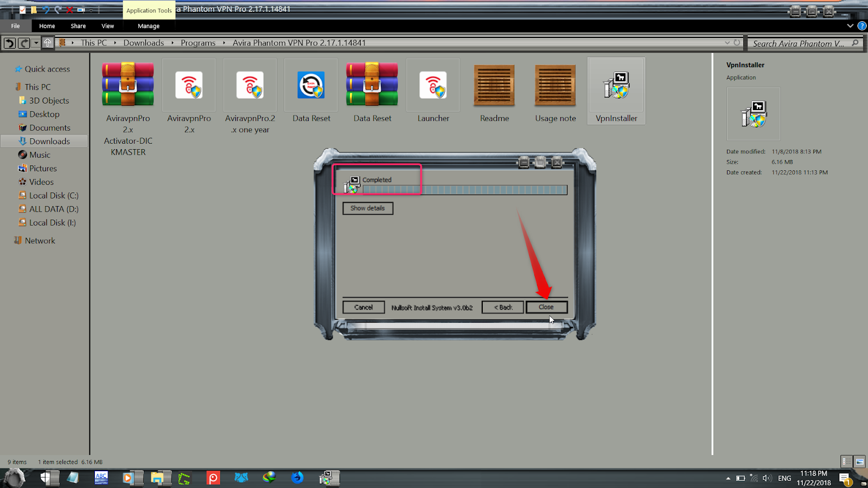868x488 pixels.
Task: Select the AviravpnPro 2.x application file
Action: pyautogui.click(x=189, y=98)
